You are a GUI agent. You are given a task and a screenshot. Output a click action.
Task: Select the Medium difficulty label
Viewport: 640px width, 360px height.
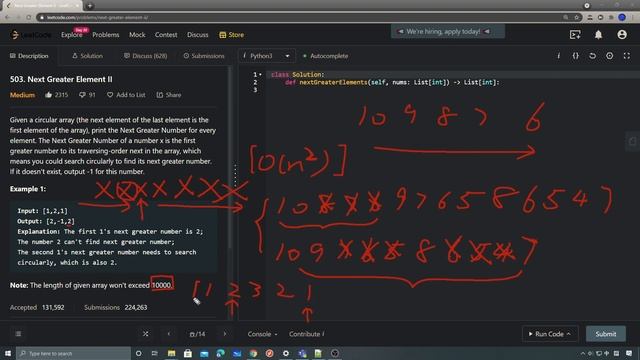[22, 95]
